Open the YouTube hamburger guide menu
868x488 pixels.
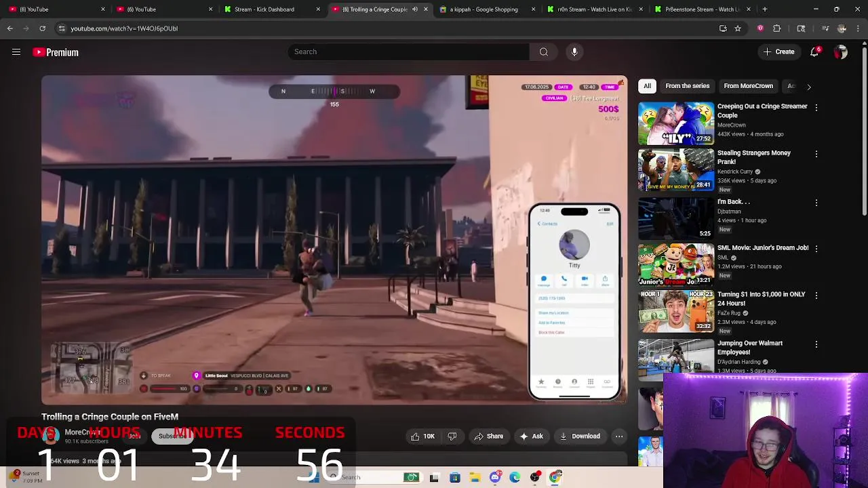(16, 52)
